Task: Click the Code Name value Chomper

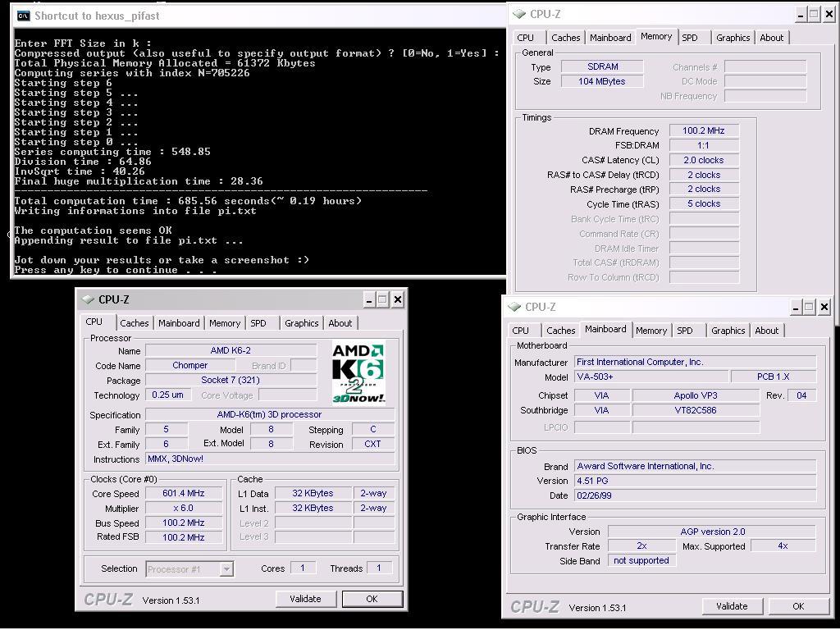Action: tap(190, 365)
